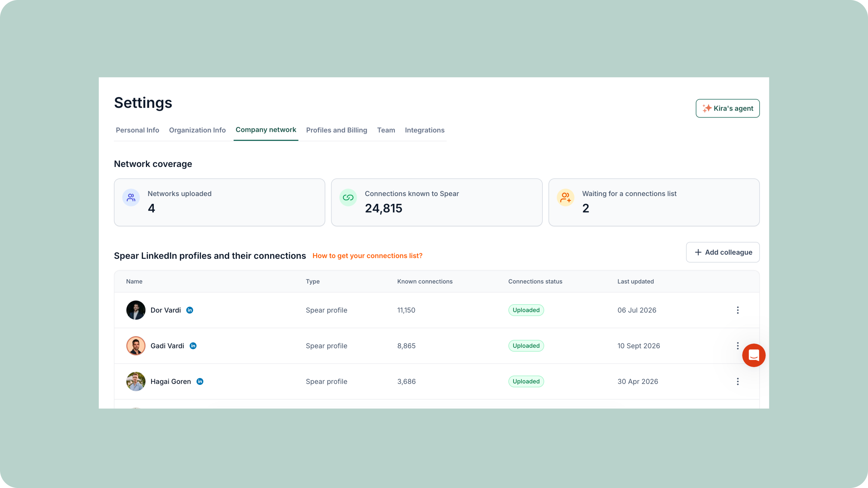Click the Type column header
This screenshot has width=868, height=488.
(313, 281)
